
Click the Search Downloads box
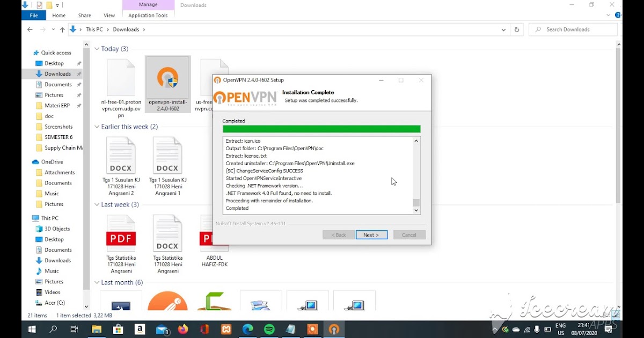pyautogui.click(x=573, y=30)
